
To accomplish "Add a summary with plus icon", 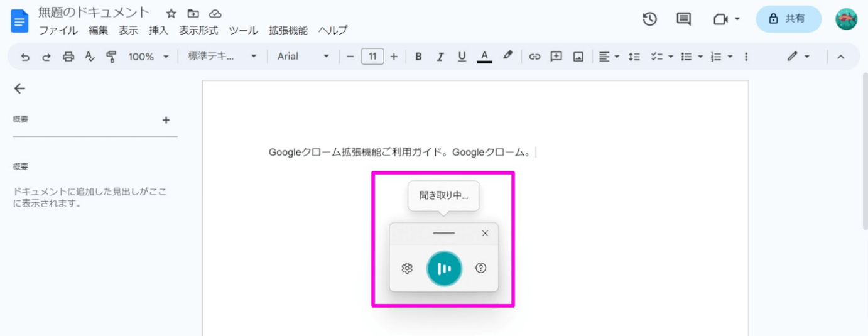I will [x=166, y=120].
